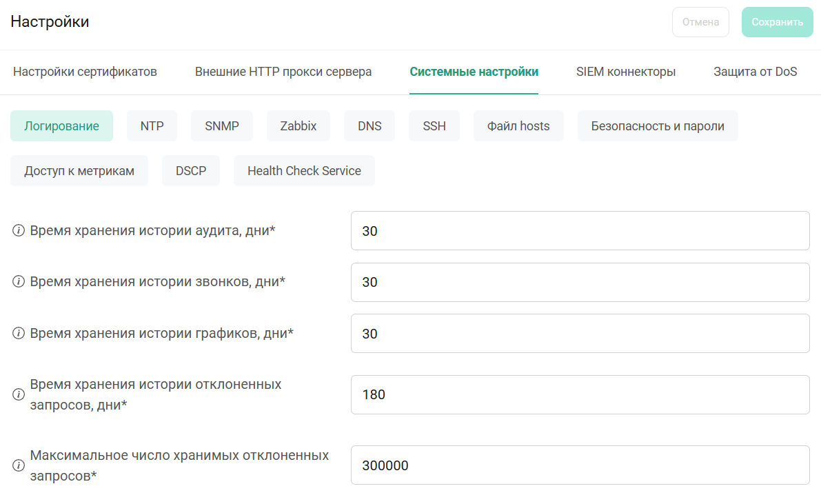Viewport: 821px width, 504px height.
Task: Open the SNMP settings section
Action: point(222,126)
